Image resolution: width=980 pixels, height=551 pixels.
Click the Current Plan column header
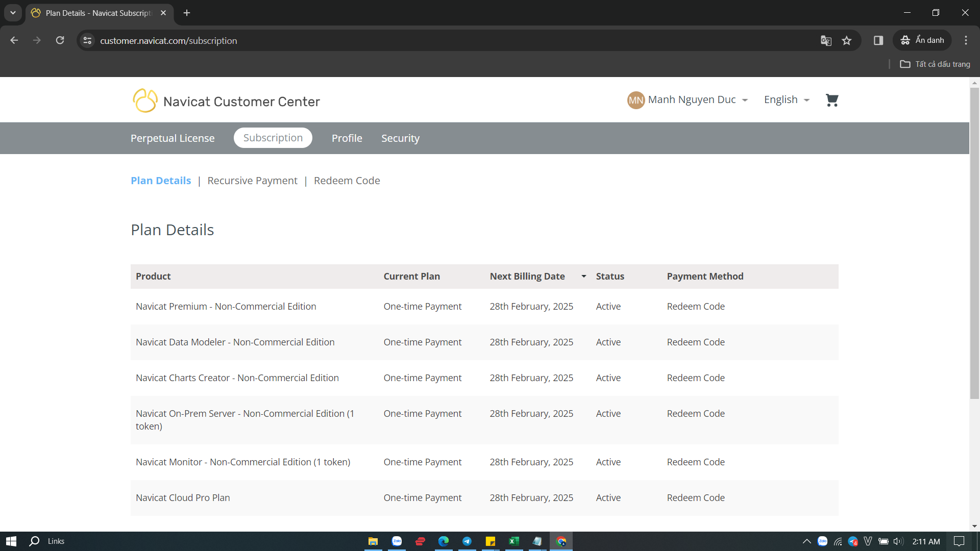tap(412, 276)
